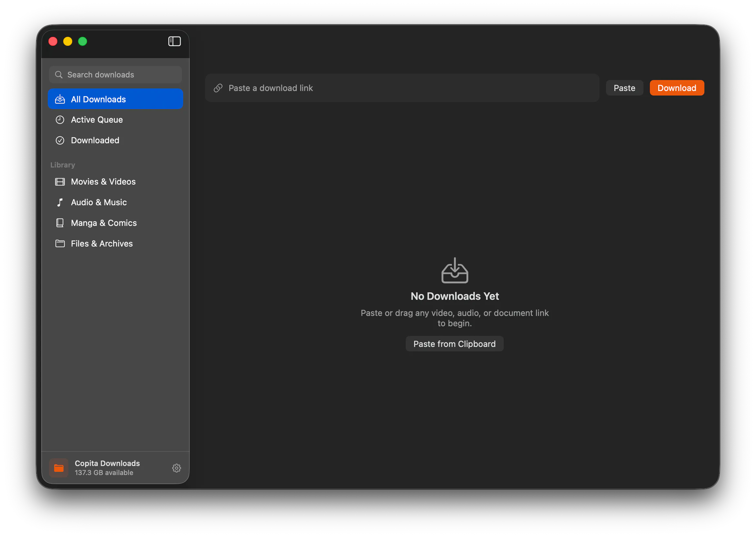Open the Audio & Music label
Image resolution: width=756 pixels, height=537 pixels.
[99, 202]
